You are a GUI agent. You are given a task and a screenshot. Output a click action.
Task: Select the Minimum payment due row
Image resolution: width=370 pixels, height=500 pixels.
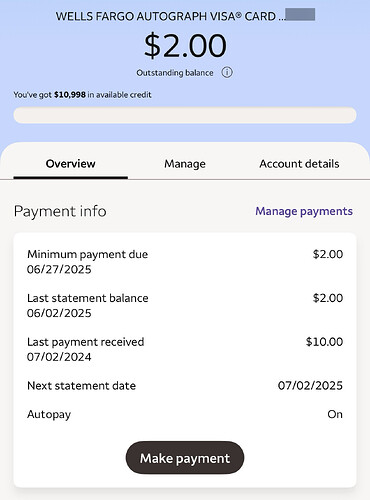pyautogui.click(x=185, y=262)
